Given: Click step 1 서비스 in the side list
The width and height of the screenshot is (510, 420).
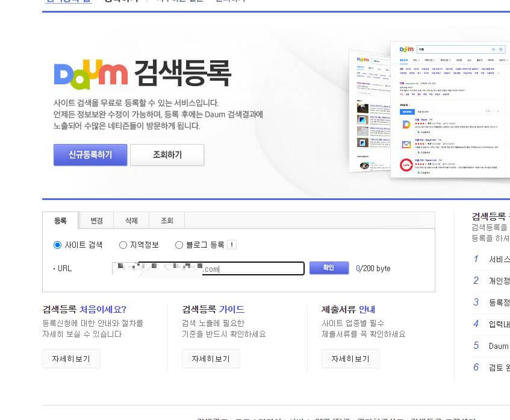Looking at the screenshot, I should [491, 259].
